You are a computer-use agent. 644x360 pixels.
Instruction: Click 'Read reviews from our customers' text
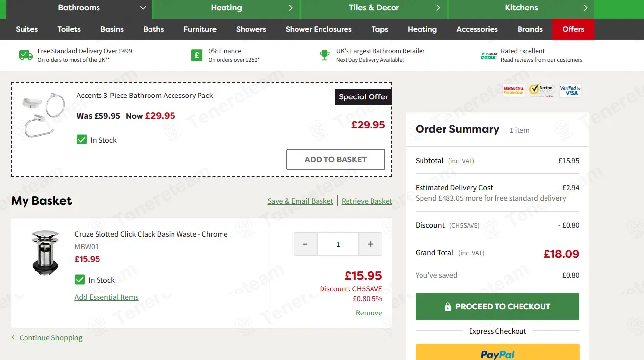point(542,60)
